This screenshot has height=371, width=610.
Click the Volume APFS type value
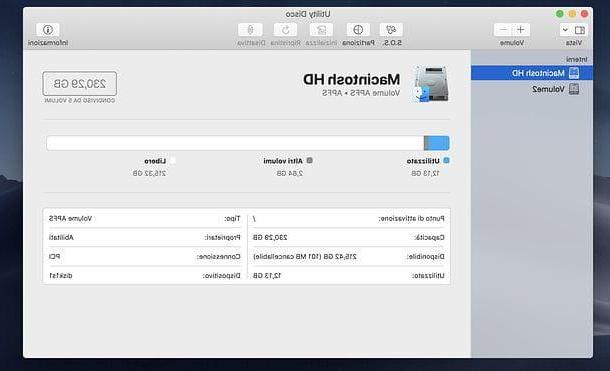pos(70,219)
